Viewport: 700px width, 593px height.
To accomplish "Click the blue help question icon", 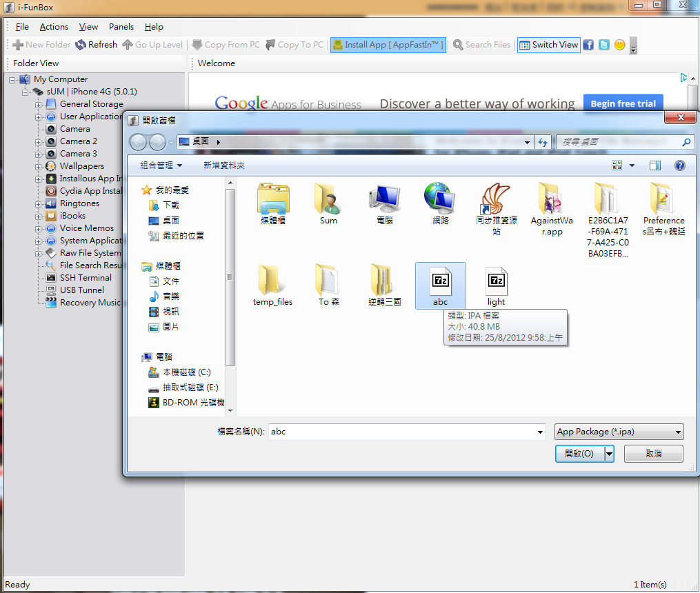I will [x=679, y=165].
